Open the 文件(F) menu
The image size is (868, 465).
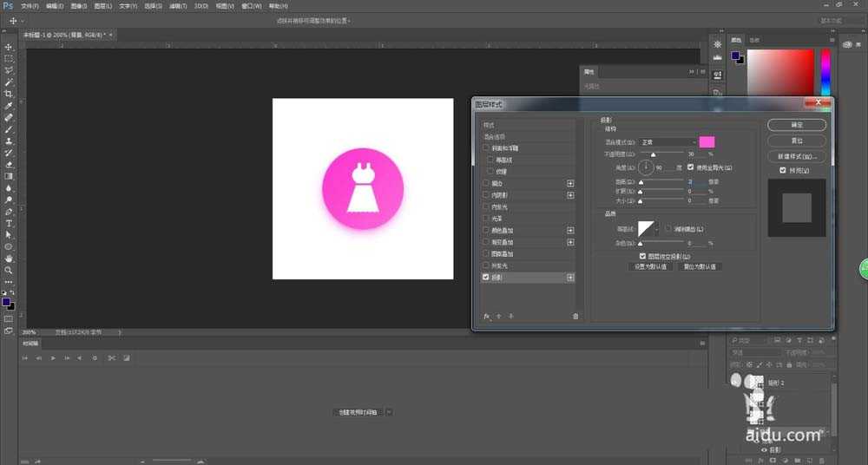[x=30, y=6]
